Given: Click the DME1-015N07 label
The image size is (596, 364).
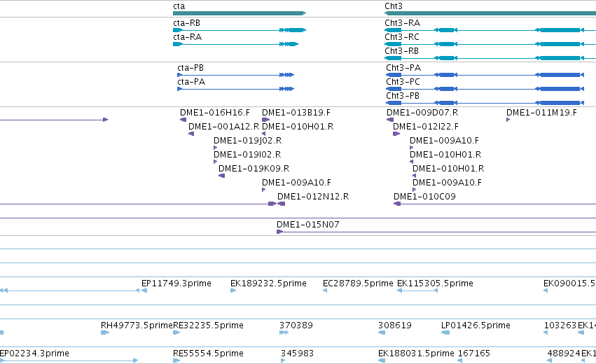Looking at the screenshot, I should (x=308, y=225).
